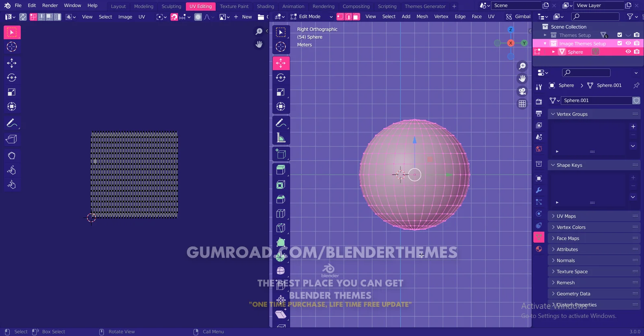Open the Gimbal orientation dropdown

518,17
